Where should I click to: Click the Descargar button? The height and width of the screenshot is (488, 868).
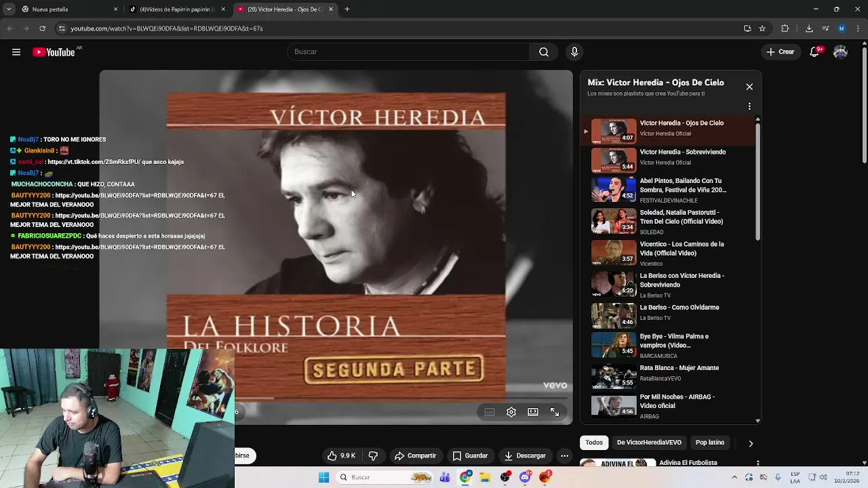[525, 455]
